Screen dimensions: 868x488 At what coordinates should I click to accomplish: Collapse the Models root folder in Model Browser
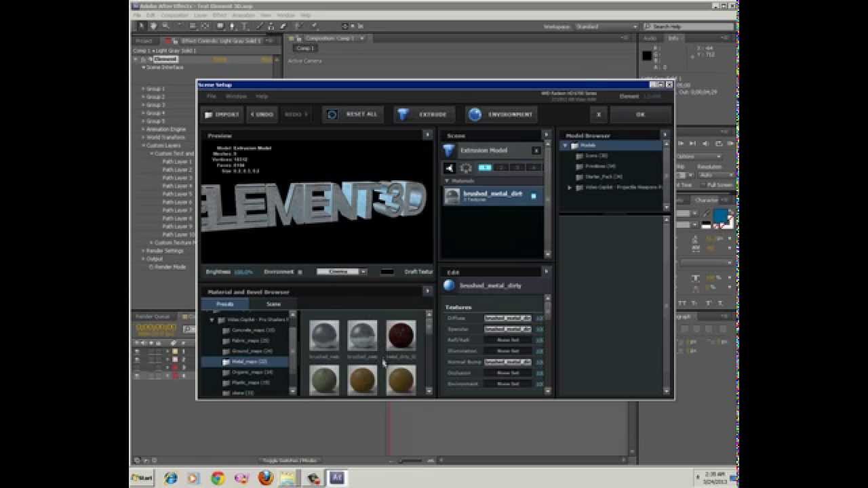pos(565,146)
